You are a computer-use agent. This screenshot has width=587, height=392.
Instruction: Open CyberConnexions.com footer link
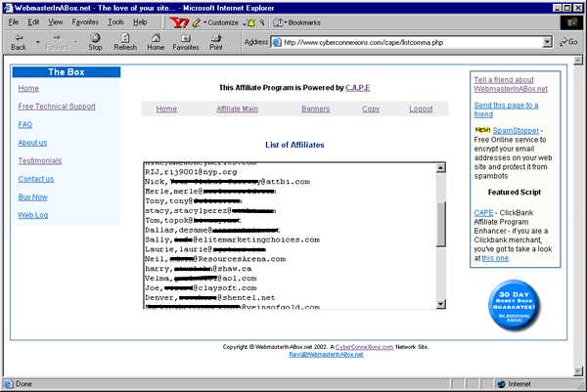[x=364, y=347]
